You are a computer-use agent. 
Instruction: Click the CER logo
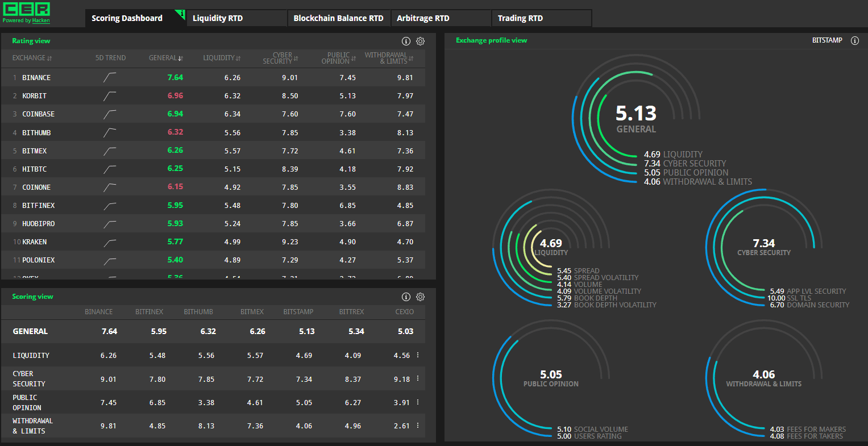pos(26,9)
